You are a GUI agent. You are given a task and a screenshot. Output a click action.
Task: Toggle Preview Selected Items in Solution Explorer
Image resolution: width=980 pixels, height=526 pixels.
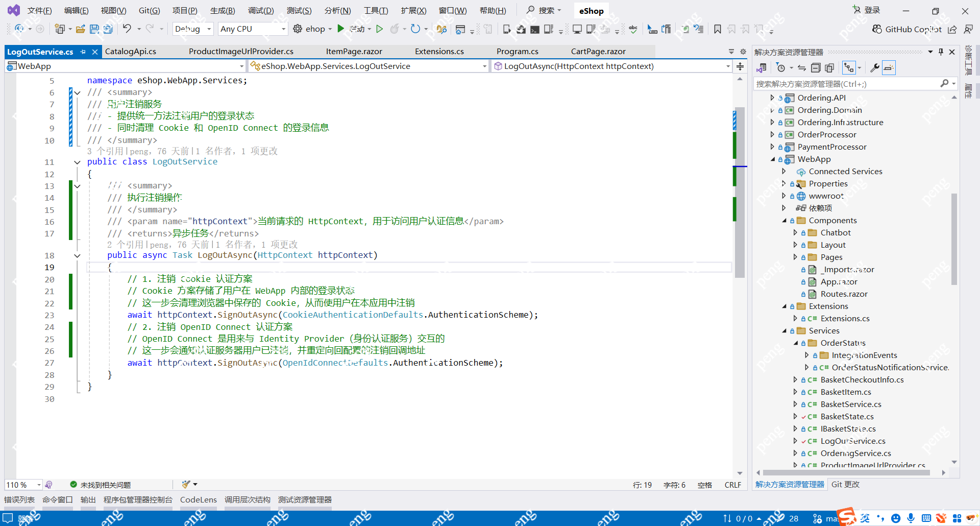[x=888, y=67]
